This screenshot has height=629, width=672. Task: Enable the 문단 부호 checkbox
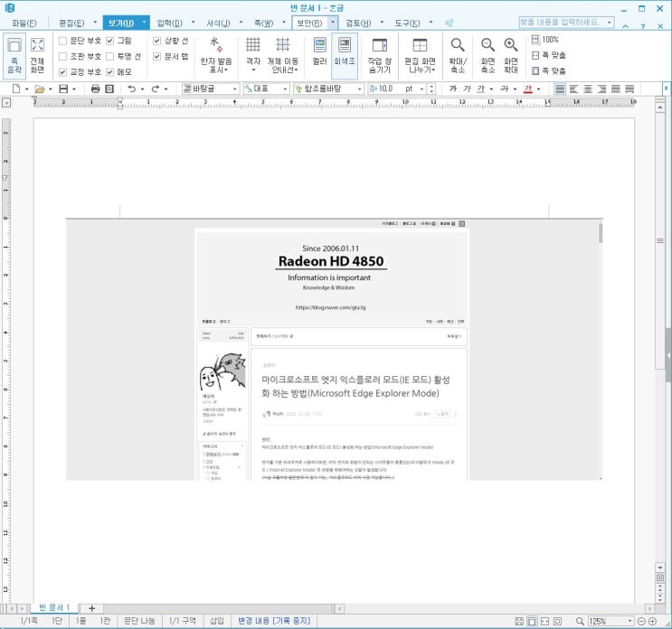[x=62, y=41]
